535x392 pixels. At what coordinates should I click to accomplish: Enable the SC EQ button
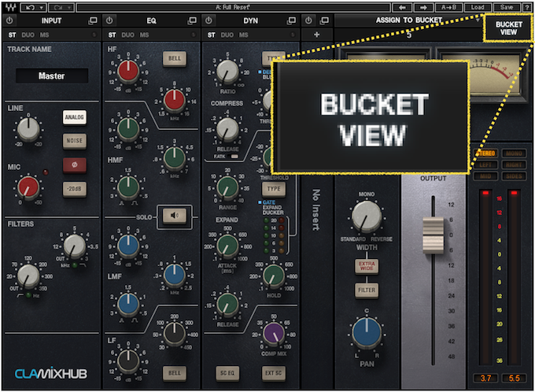(x=227, y=373)
